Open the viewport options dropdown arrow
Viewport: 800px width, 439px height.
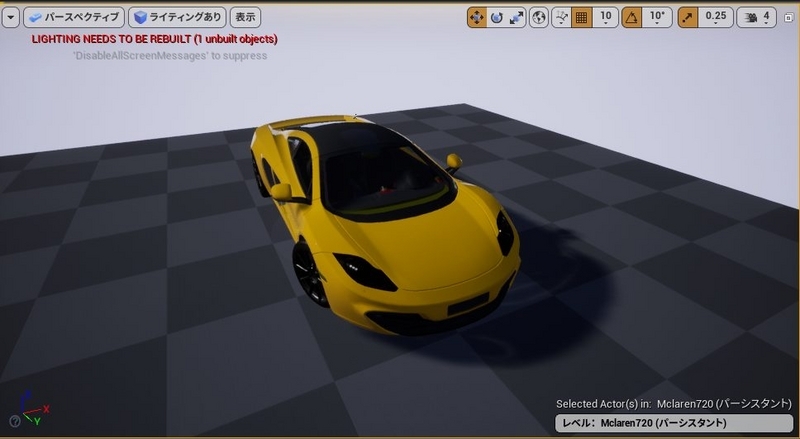pos(10,17)
